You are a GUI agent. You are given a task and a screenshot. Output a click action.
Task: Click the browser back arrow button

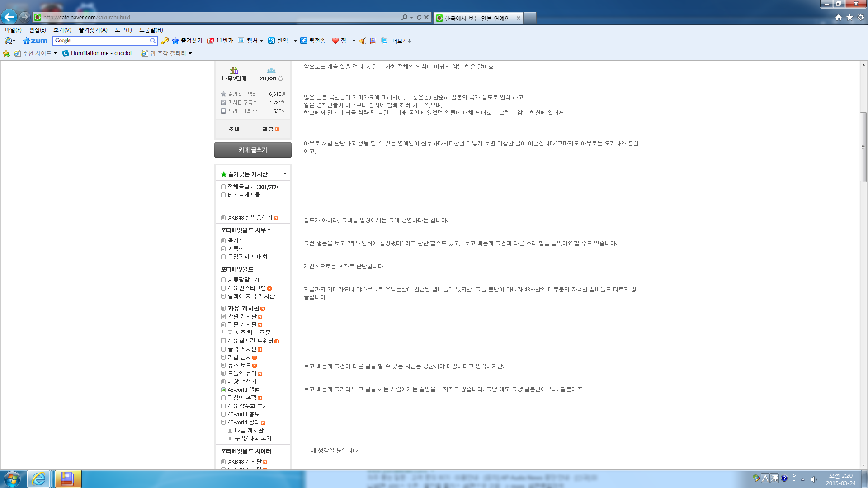click(9, 17)
